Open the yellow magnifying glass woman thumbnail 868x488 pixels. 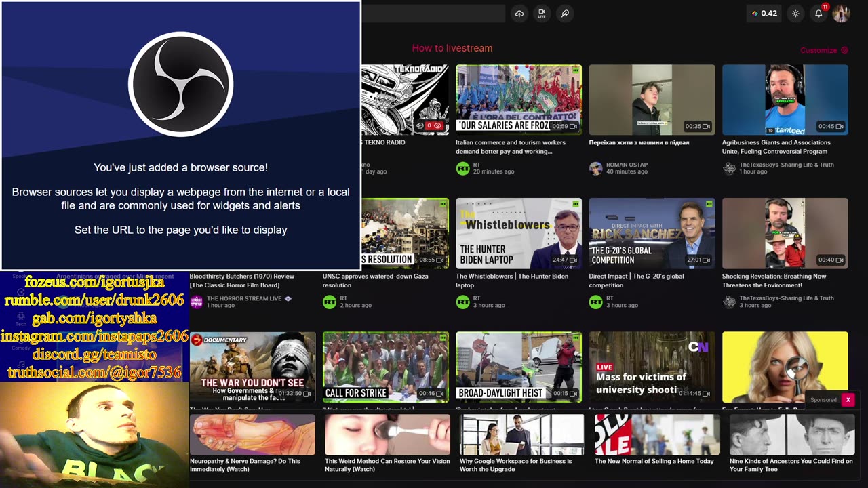point(785,367)
